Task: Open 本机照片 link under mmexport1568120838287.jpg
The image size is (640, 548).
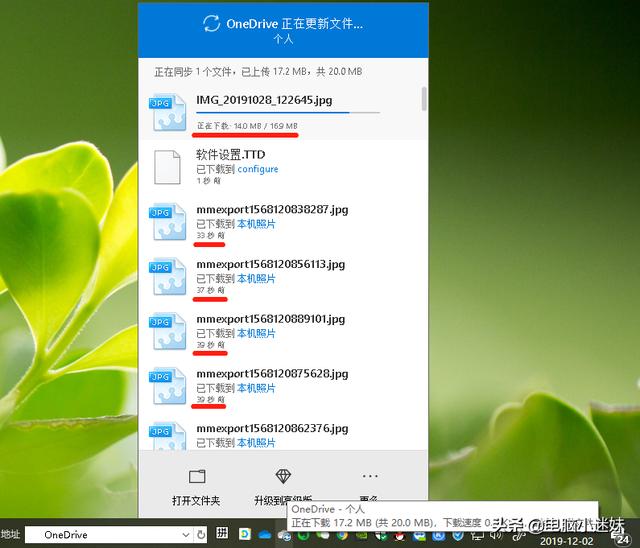Action: [x=256, y=224]
